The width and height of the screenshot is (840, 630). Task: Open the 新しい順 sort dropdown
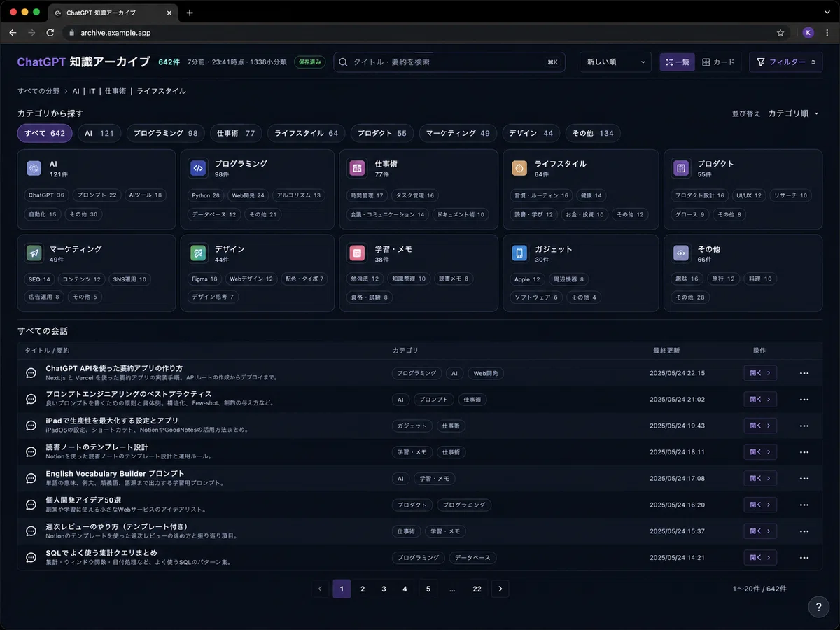click(x=616, y=62)
